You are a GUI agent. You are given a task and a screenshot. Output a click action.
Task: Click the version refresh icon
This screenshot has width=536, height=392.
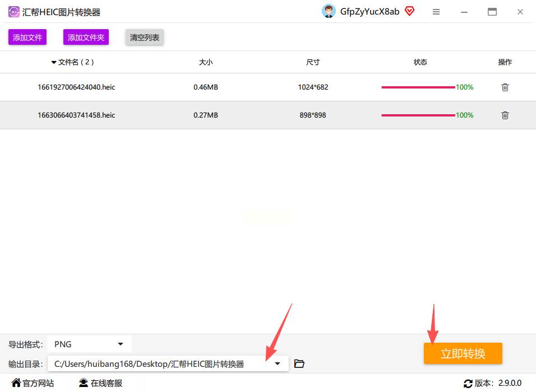click(468, 384)
